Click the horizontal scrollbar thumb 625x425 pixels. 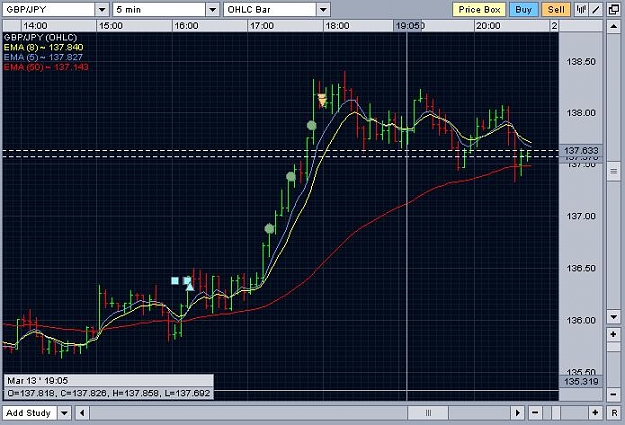428,413
